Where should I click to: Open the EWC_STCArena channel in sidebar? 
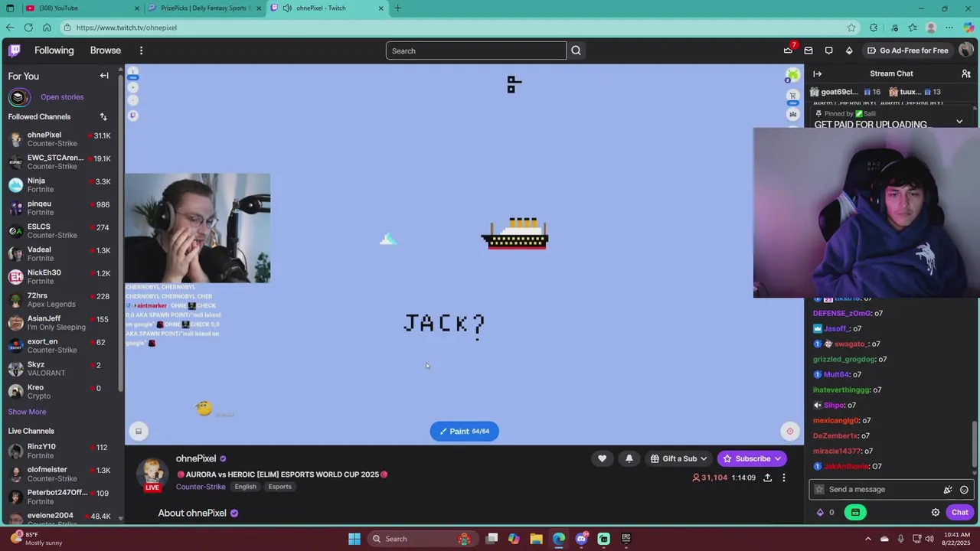[59, 162]
